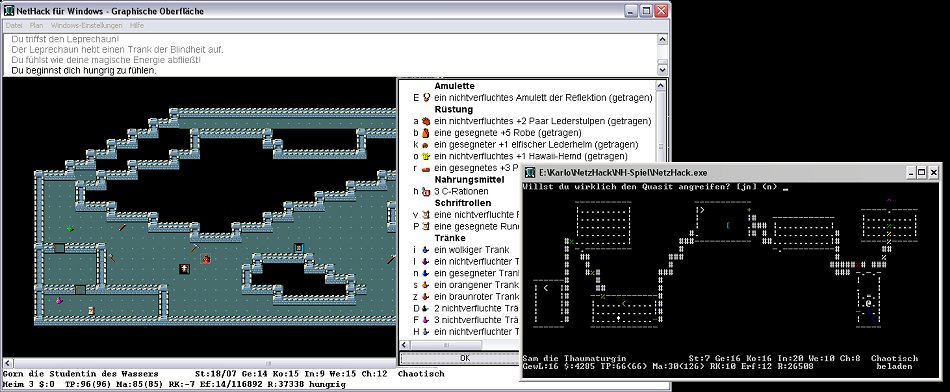Select the braunroter Trank icon (item z)
This screenshot has height=392, width=950.
tap(426, 297)
